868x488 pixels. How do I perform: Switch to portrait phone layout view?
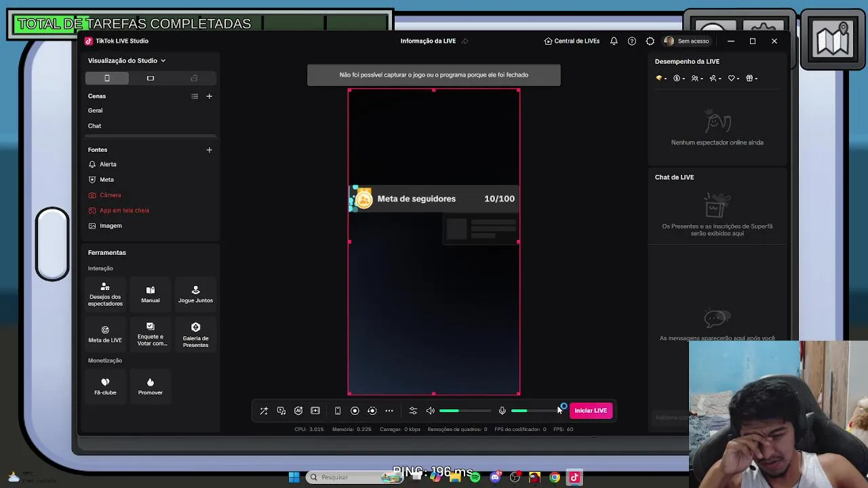[106, 78]
